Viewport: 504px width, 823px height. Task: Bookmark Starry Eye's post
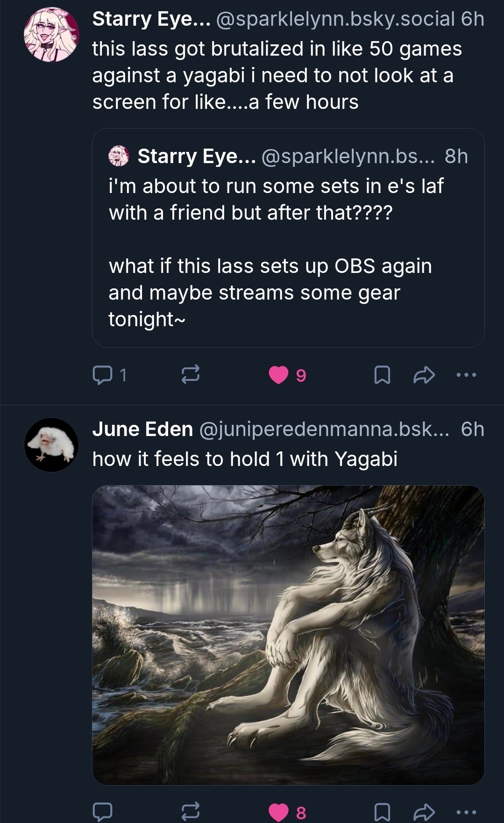point(382,375)
